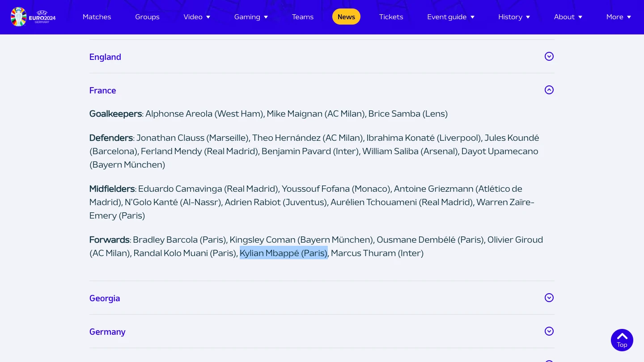This screenshot has width=644, height=362.
Task: Click the UEFA EURO 2024 logo
Action: coord(33,17)
